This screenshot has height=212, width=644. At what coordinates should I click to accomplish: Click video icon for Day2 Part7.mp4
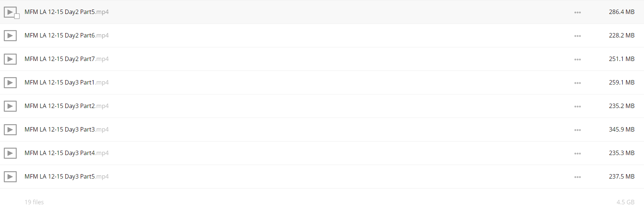coord(10,59)
